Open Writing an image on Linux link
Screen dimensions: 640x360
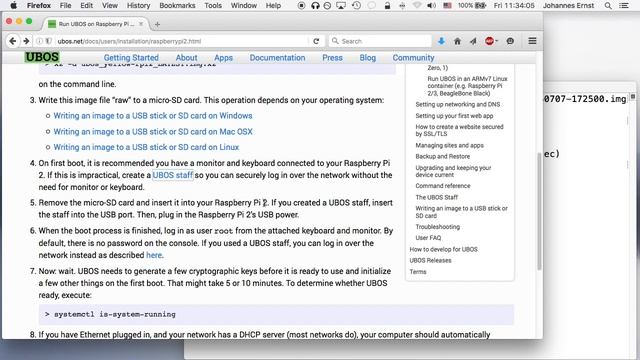(146, 147)
